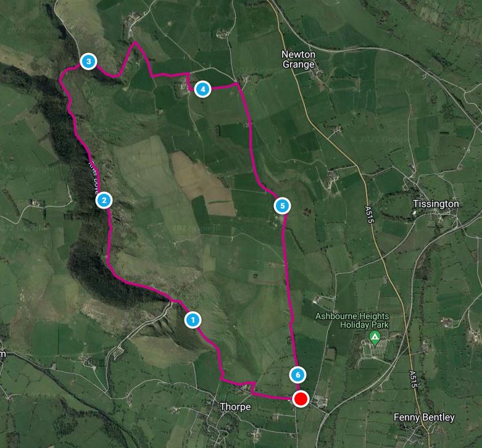
Task: Select waypoint marker number 2
Action: pos(104,201)
